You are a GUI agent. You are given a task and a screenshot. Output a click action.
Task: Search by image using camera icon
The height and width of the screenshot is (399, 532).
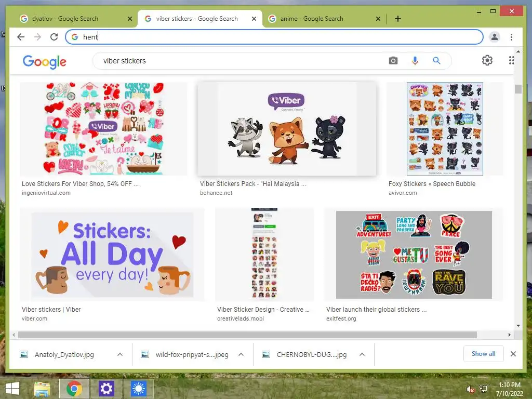click(393, 61)
